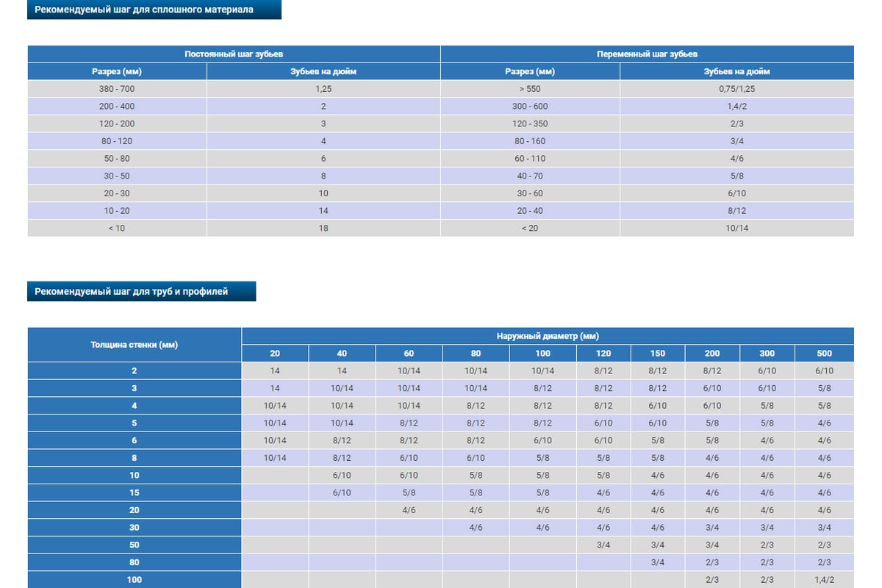Select the '18' teeth per inch cell
Viewport: 882px width, 588px height.
coord(323,228)
